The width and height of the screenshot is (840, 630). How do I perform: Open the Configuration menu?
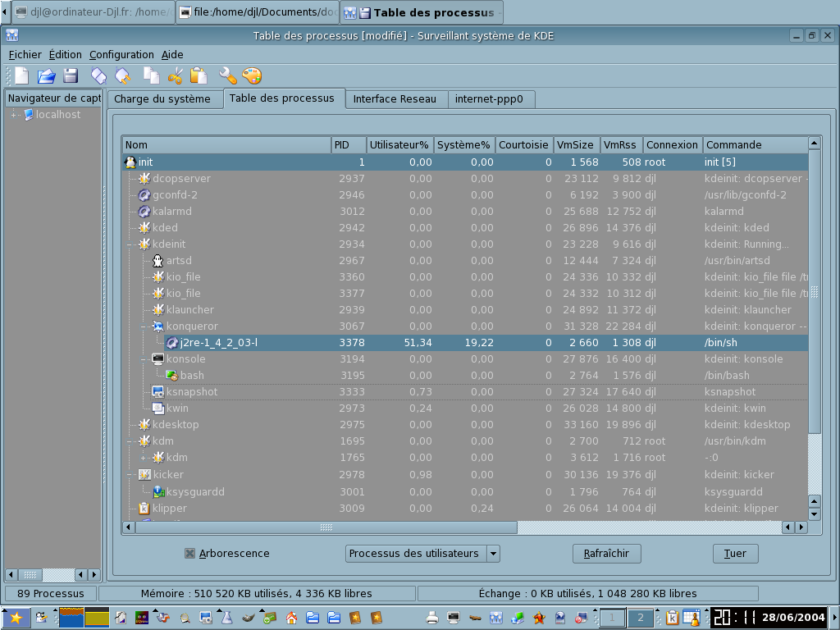click(x=121, y=54)
